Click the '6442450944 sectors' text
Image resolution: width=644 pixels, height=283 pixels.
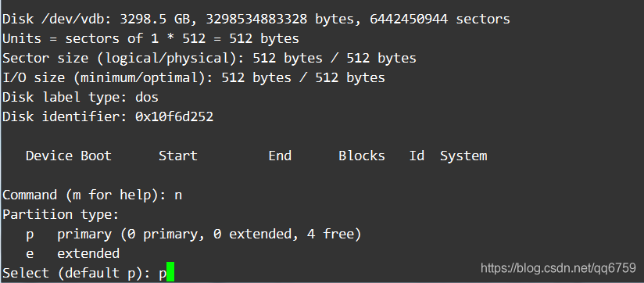coord(440,20)
